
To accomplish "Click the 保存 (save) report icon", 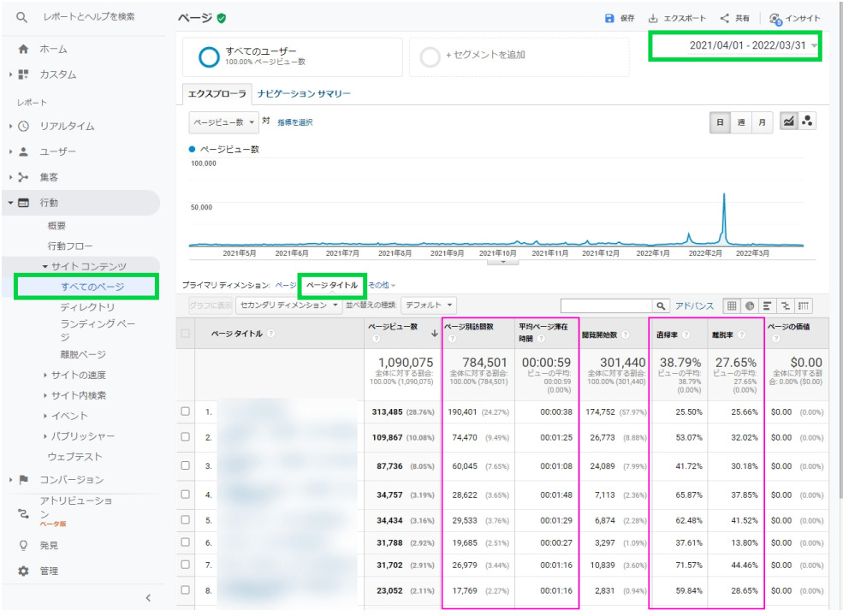I will click(609, 18).
